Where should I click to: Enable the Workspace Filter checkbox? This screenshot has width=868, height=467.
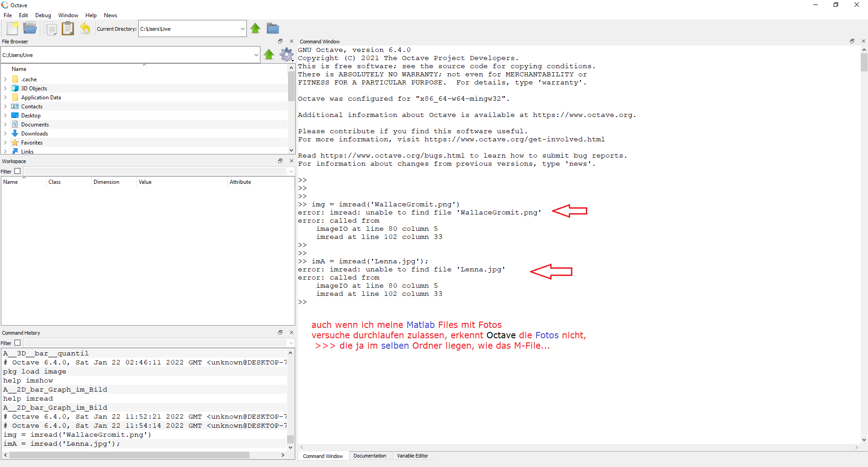pyautogui.click(x=18, y=171)
